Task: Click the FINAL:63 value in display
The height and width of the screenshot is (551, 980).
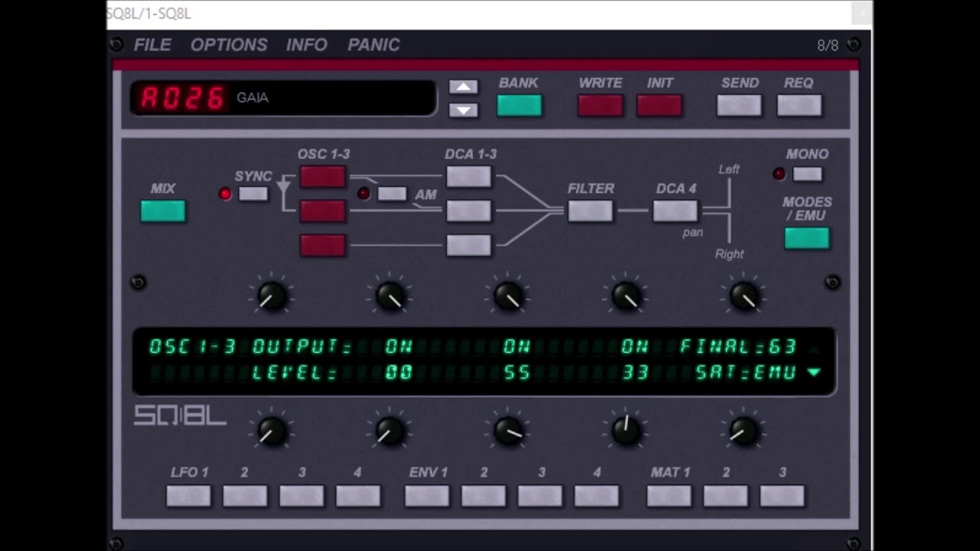Action: click(738, 347)
